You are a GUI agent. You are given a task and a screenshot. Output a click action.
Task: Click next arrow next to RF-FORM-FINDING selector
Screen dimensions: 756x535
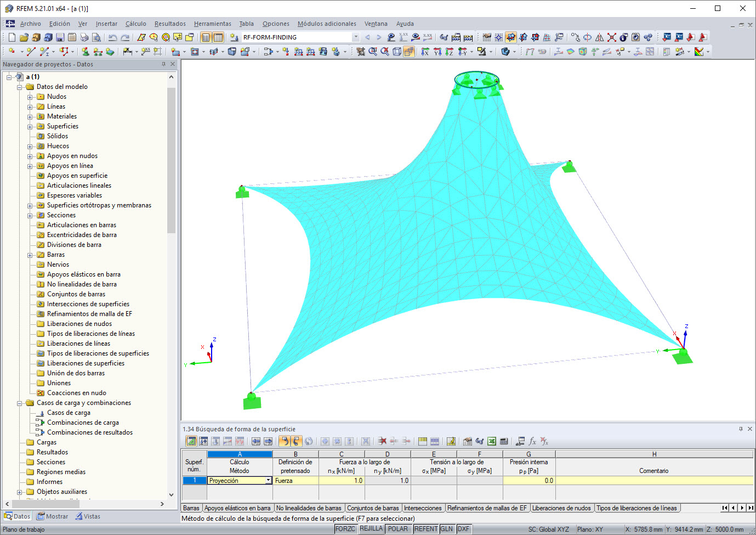click(x=379, y=37)
